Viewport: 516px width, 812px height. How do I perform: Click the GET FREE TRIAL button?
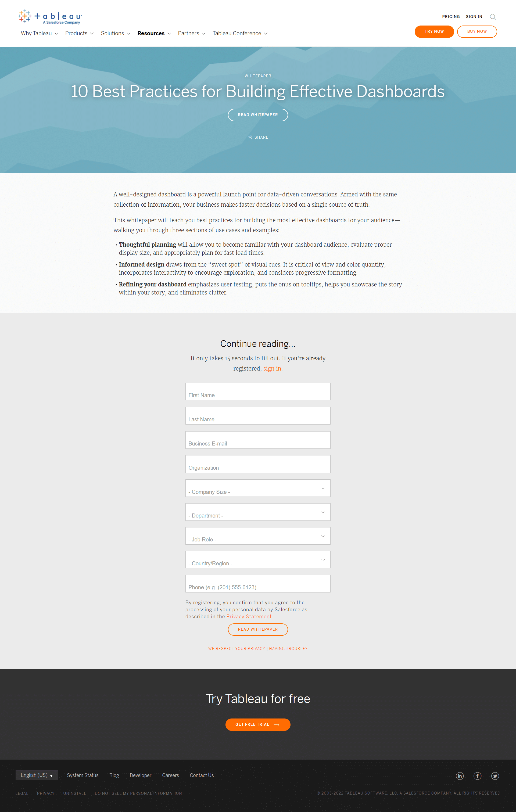tap(258, 724)
